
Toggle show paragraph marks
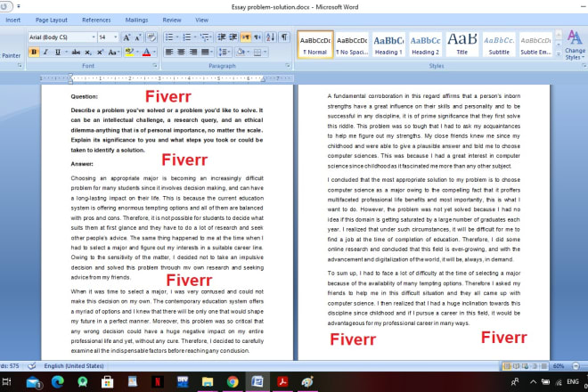[284, 37]
